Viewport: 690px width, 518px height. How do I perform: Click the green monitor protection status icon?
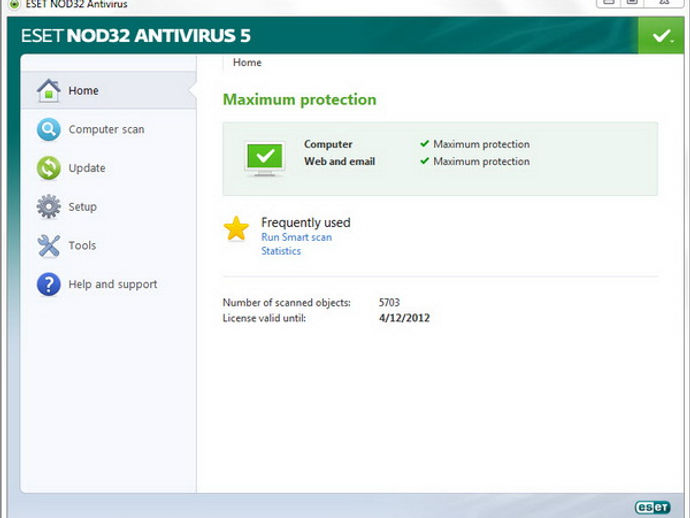coord(264,158)
